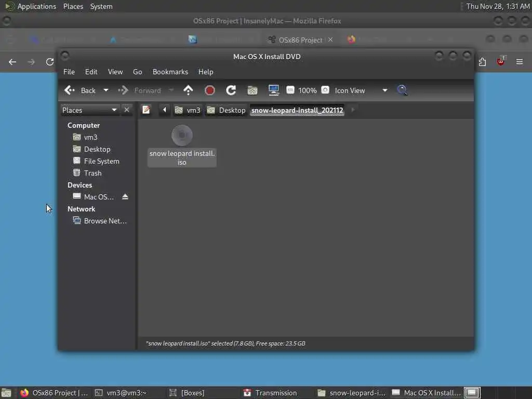Open the Go menu
This screenshot has height=399, width=532.
137,72
